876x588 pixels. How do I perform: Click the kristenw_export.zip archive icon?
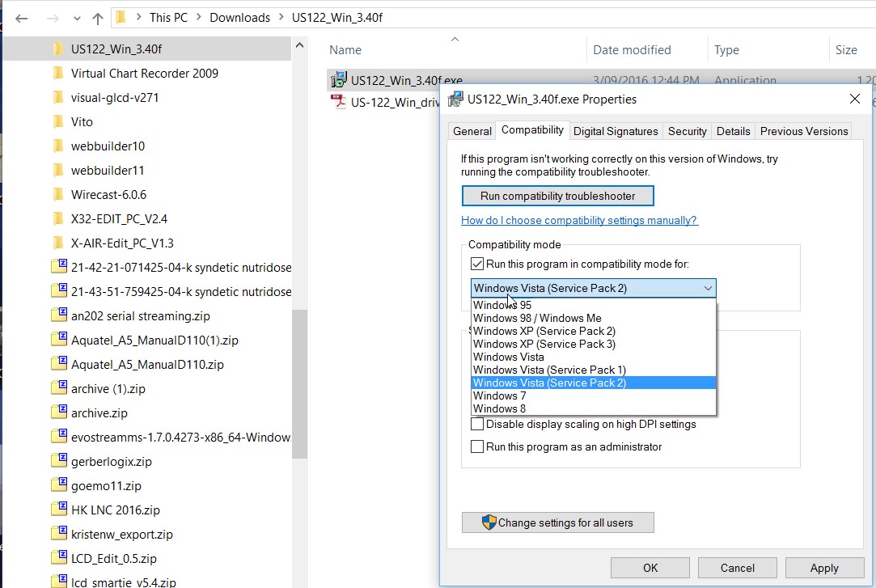[x=59, y=533]
